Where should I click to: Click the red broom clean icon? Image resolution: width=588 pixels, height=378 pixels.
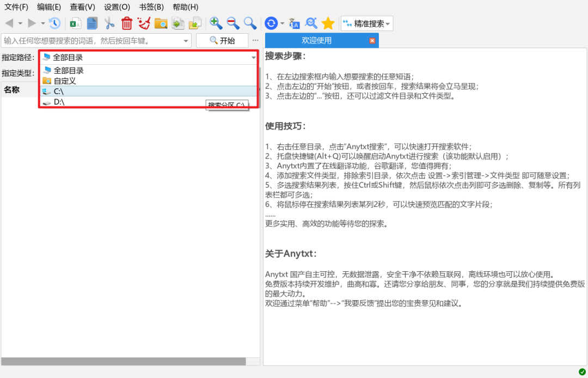pyautogui.click(x=144, y=23)
